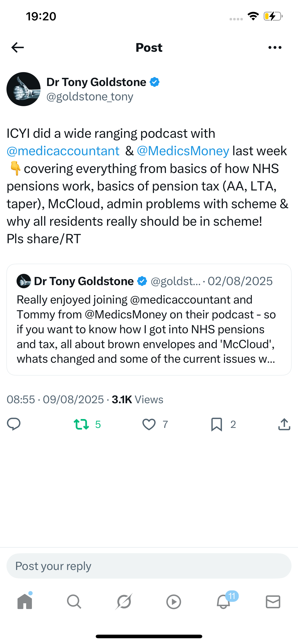Tap the 3.1K Views count
The image size is (298, 644).
137,399
